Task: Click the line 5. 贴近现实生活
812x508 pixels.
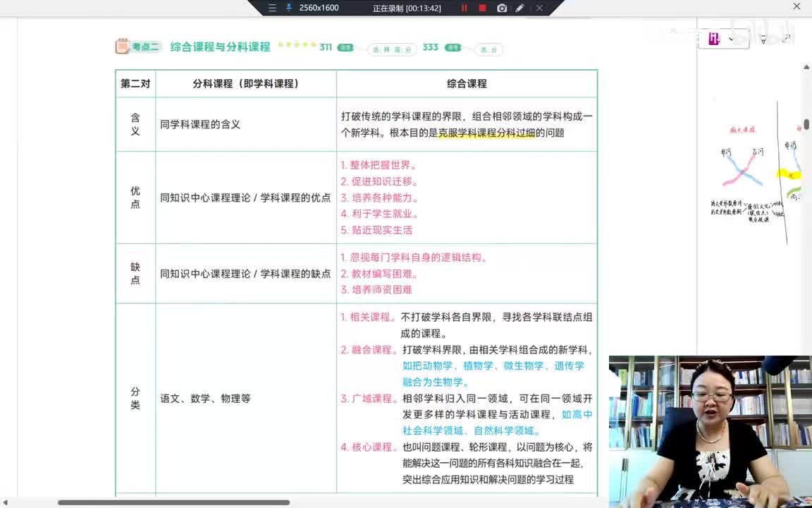Action: pos(376,229)
